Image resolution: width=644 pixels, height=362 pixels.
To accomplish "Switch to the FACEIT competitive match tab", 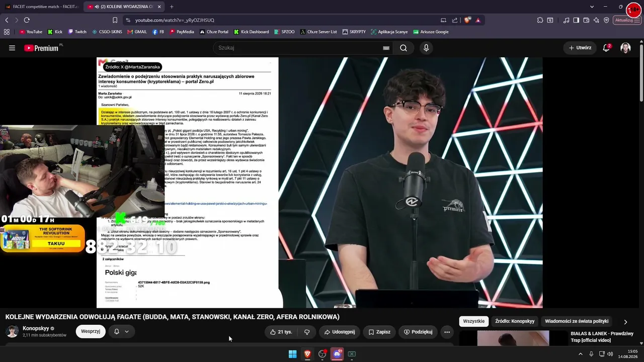I will coord(41,7).
